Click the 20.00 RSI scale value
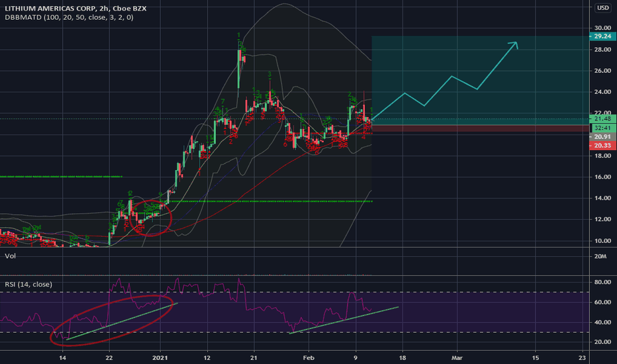 click(x=602, y=342)
